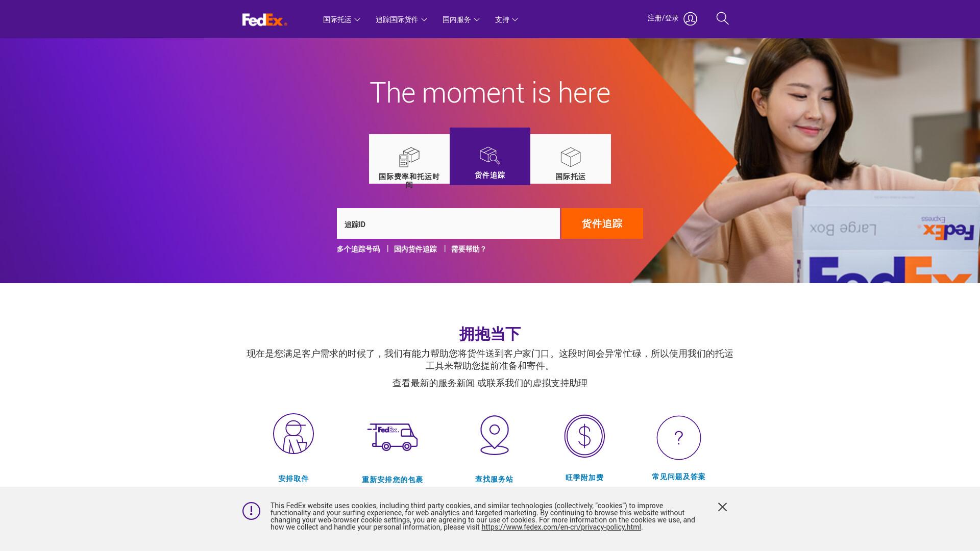The height and width of the screenshot is (551, 980).
Task: Expand the 国内服务 dropdown menu
Action: pos(461,19)
